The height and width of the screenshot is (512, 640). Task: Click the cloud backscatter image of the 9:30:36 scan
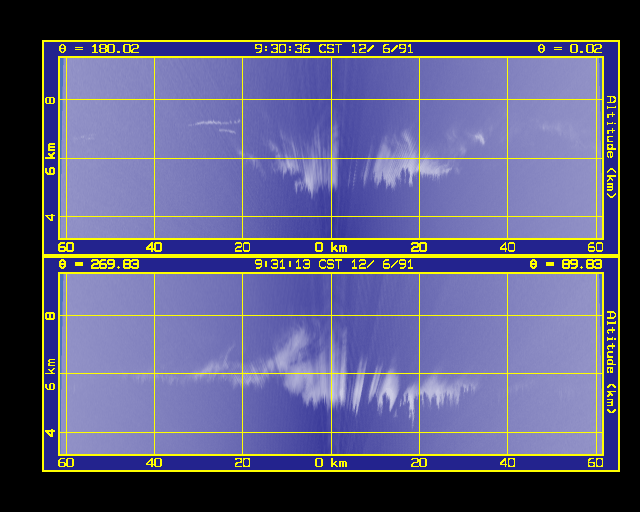[x=331, y=148]
